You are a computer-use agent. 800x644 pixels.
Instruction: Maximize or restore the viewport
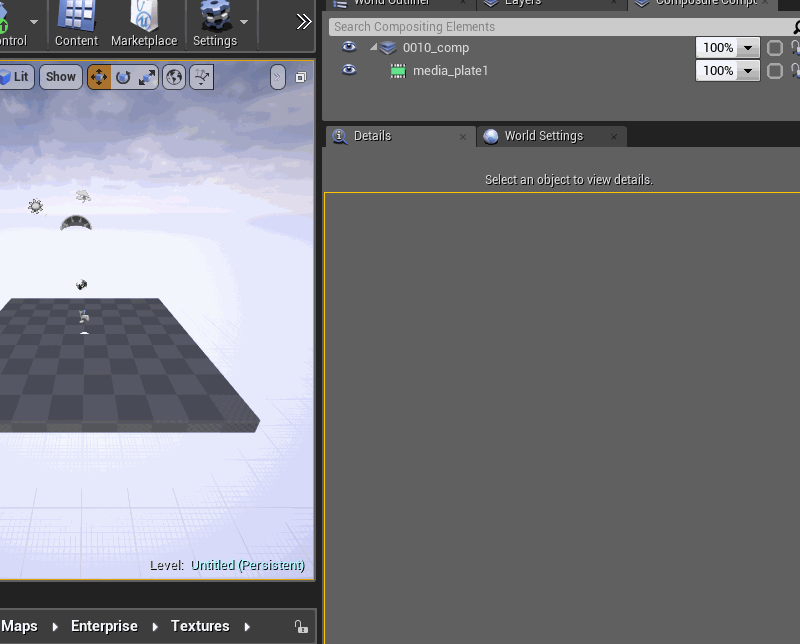[x=301, y=77]
